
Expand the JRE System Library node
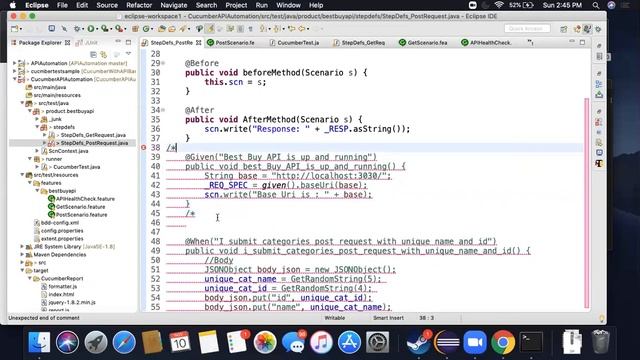point(22,247)
